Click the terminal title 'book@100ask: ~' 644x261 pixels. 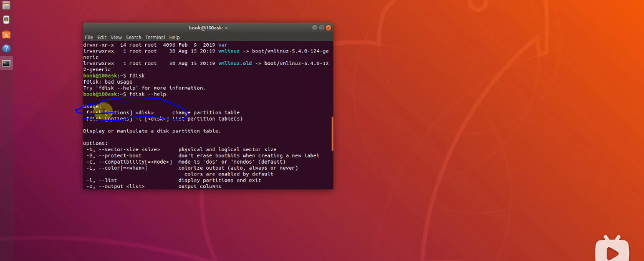pos(208,27)
